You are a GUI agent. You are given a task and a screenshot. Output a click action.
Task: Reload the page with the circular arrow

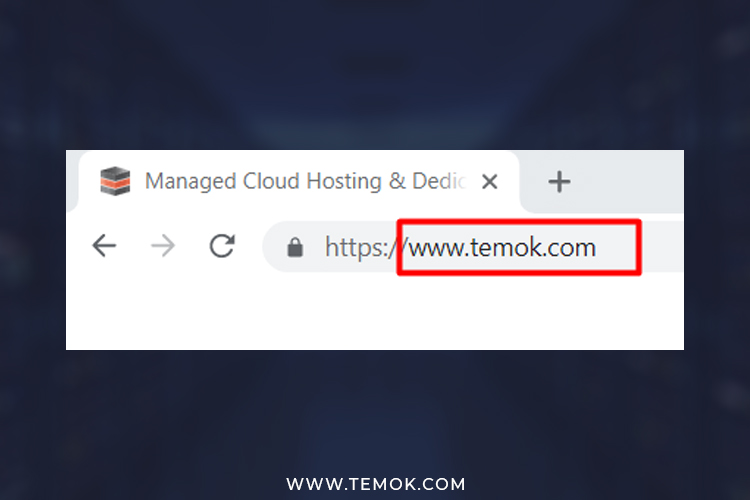point(222,246)
